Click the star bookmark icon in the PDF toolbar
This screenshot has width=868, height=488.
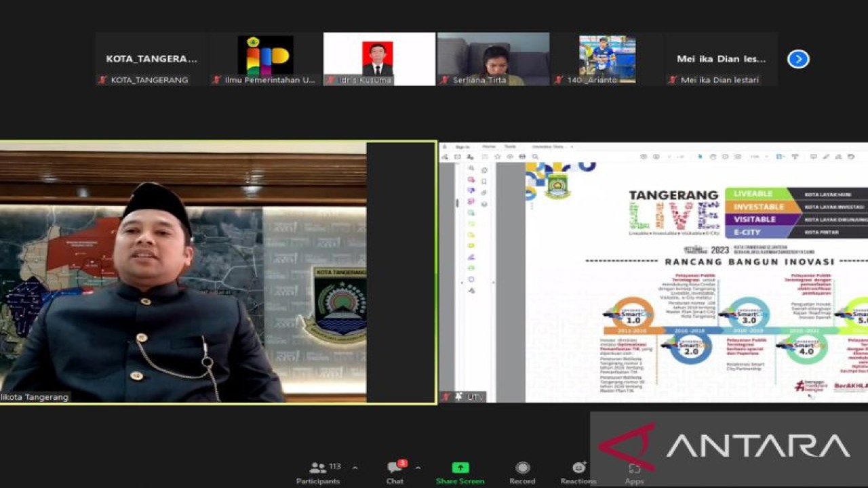click(497, 157)
